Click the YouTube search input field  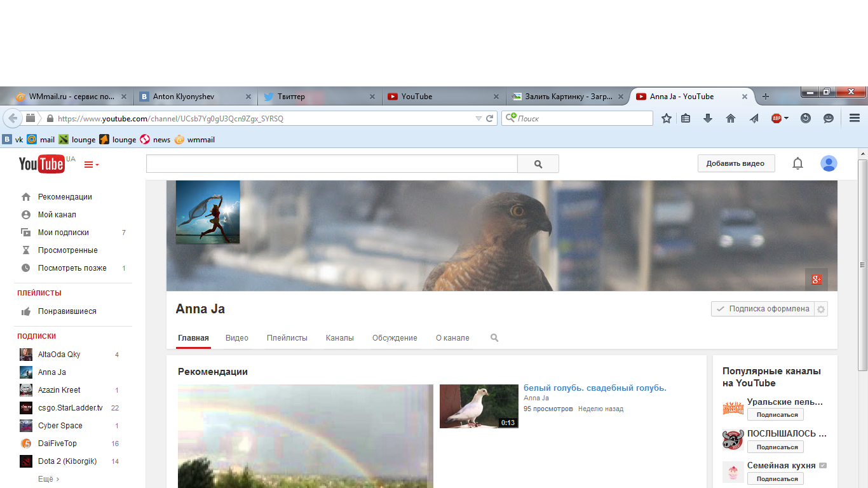click(x=332, y=164)
